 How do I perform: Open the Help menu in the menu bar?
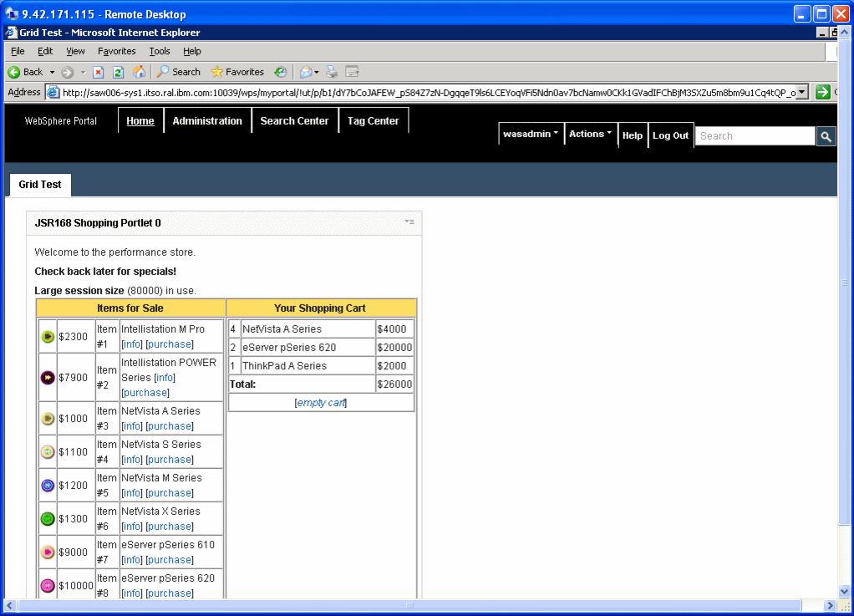tap(191, 51)
